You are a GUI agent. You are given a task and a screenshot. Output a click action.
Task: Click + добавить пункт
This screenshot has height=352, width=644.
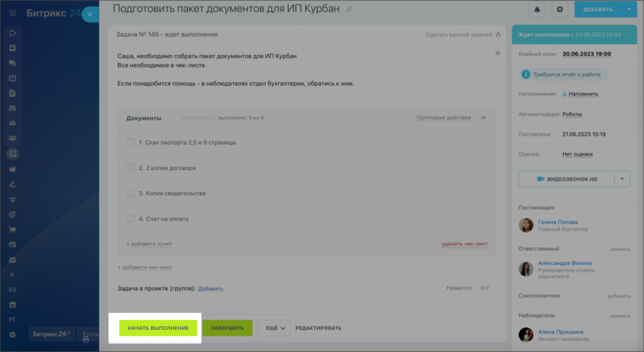click(149, 244)
